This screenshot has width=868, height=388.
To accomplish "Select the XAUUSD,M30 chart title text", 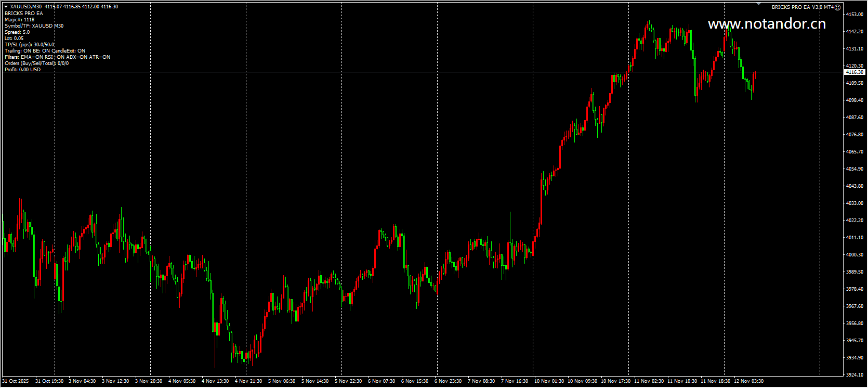I will tap(26, 7).
